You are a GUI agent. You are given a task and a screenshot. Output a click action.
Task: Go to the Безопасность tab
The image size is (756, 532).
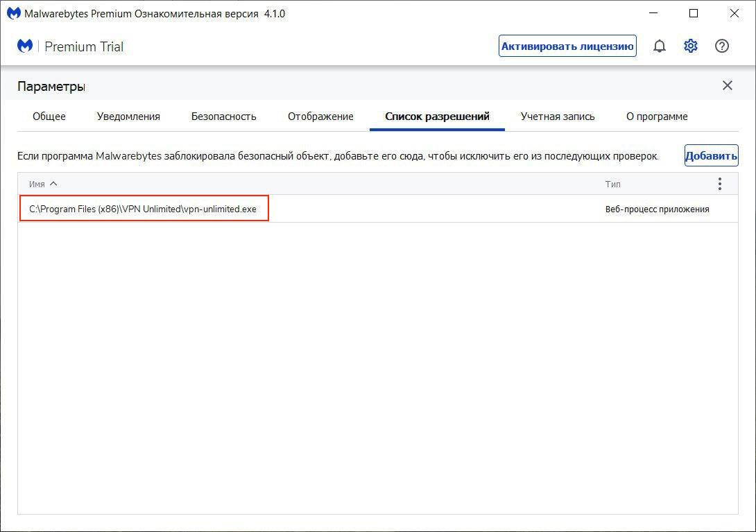(x=223, y=117)
